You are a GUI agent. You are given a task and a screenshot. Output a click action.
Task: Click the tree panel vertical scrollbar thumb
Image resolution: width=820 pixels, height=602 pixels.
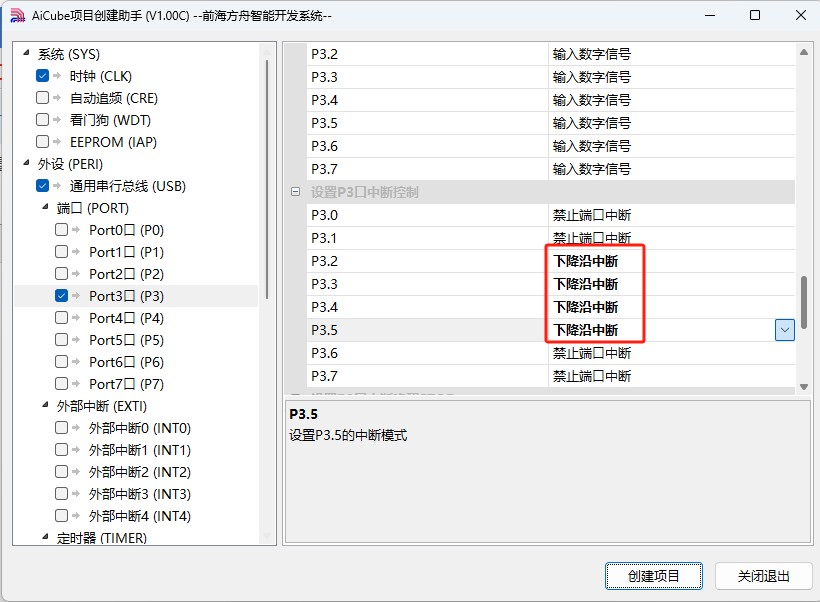point(267,179)
